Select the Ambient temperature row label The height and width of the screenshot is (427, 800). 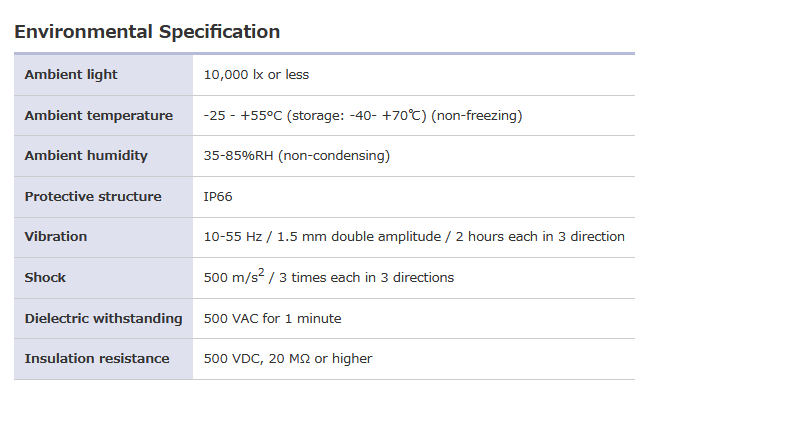[x=98, y=116]
